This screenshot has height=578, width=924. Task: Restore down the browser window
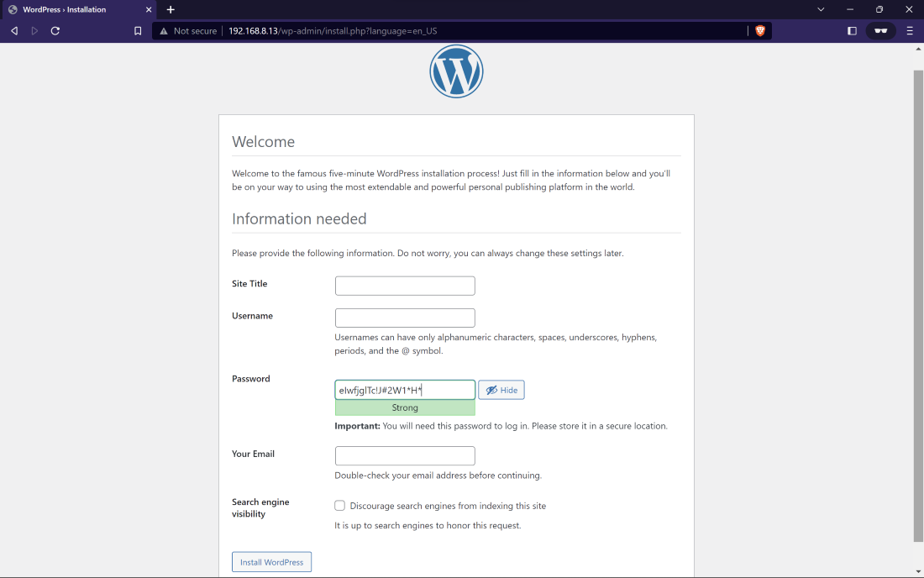click(x=879, y=9)
